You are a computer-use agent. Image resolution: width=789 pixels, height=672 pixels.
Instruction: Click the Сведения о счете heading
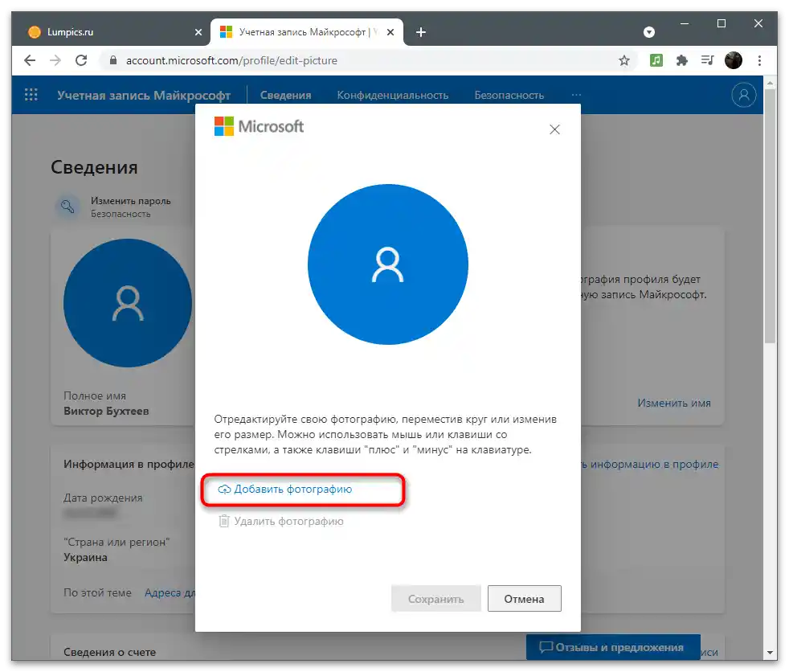(x=110, y=652)
